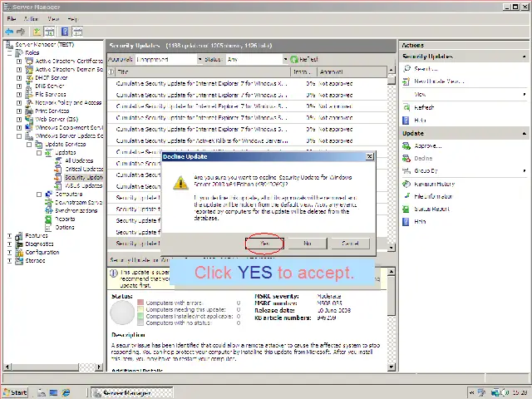Click No in Decline Update dialog
Image resolution: width=532 pixels, height=399 pixels.
[x=308, y=244]
